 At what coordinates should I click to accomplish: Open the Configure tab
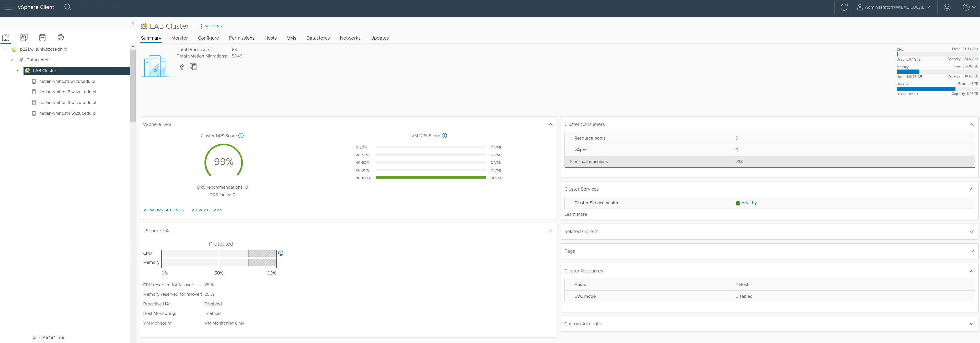[x=208, y=38]
